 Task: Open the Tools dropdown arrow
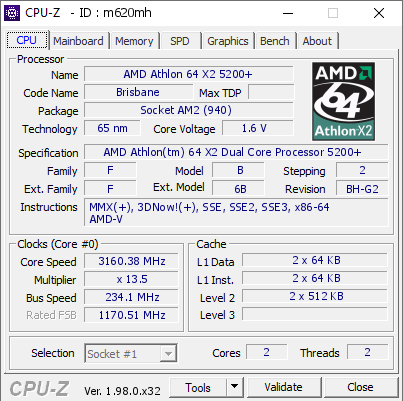[235, 387]
